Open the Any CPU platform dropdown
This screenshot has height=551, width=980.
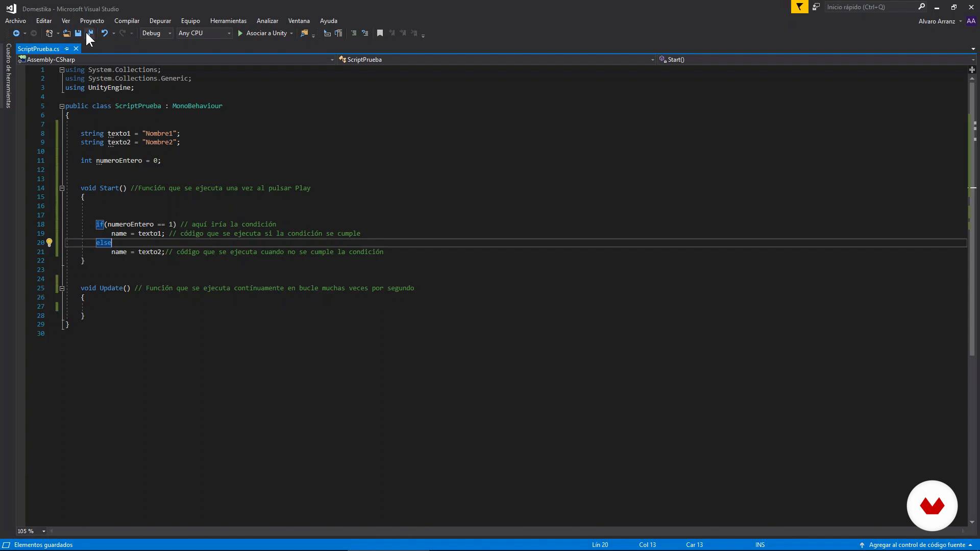tap(229, 33)
